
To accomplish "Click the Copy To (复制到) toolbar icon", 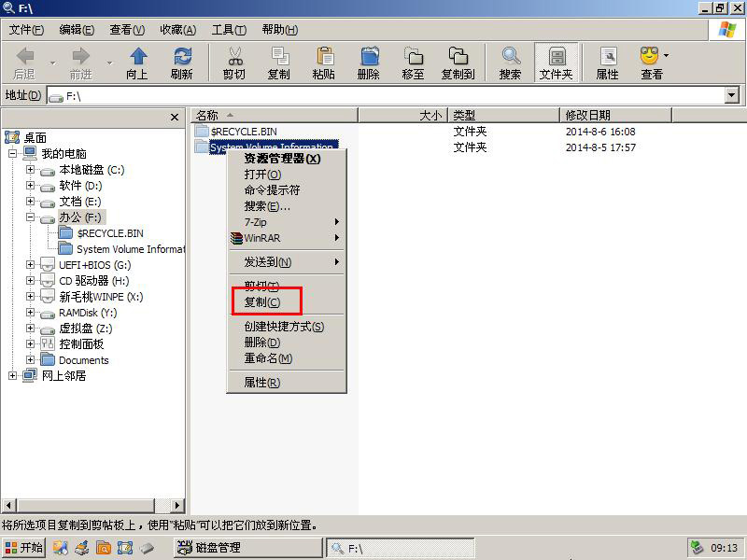I will pos(458,63).
